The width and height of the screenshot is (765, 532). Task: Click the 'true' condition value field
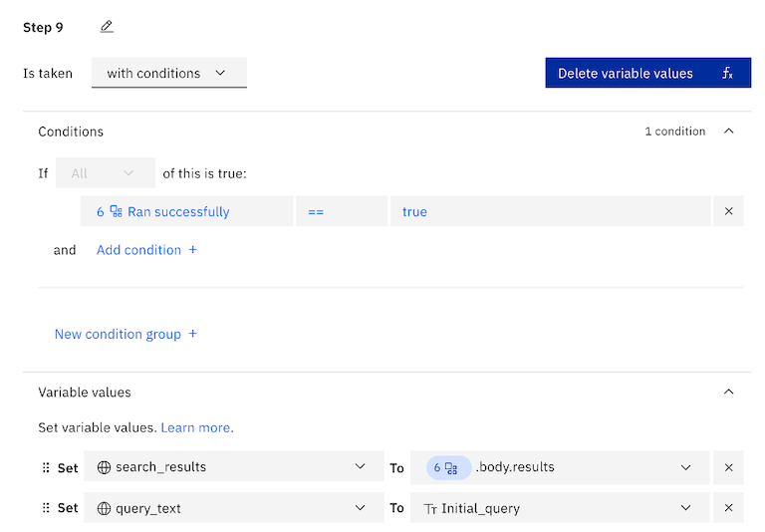coord(549,211)
